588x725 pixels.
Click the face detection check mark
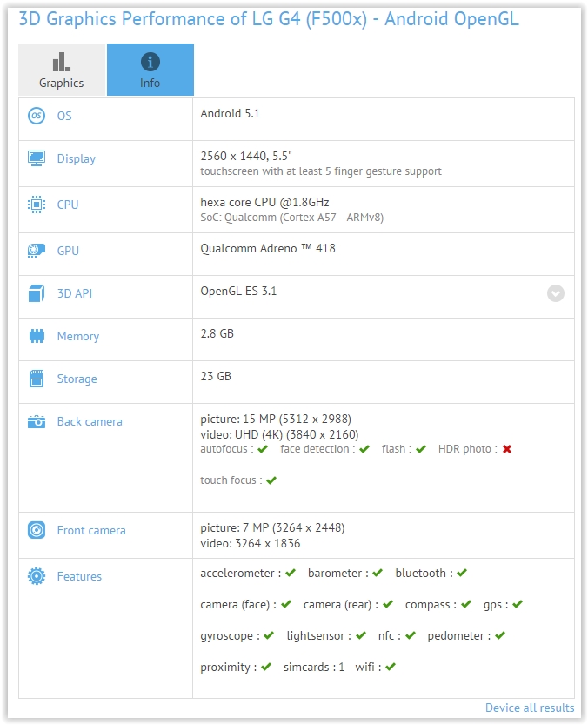click(x=364, y=449)
